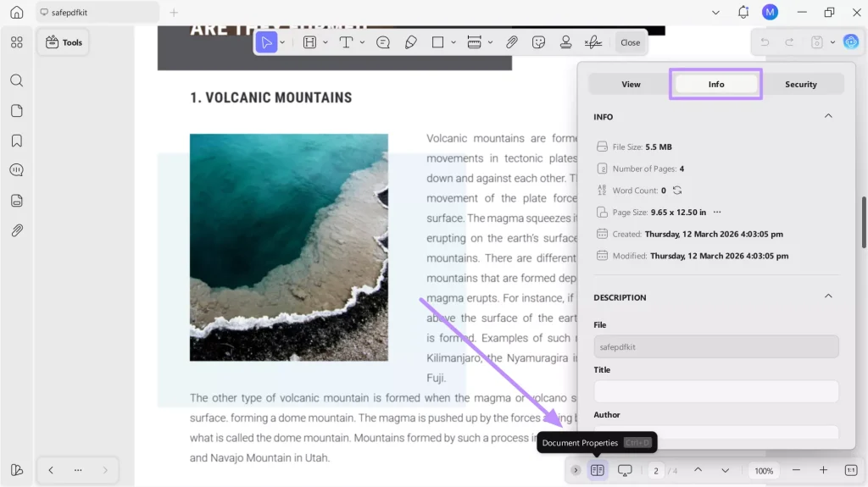Open the highlight tool dropdown arrow
This screenshot has height=487, width=868.
coord(325,42)
